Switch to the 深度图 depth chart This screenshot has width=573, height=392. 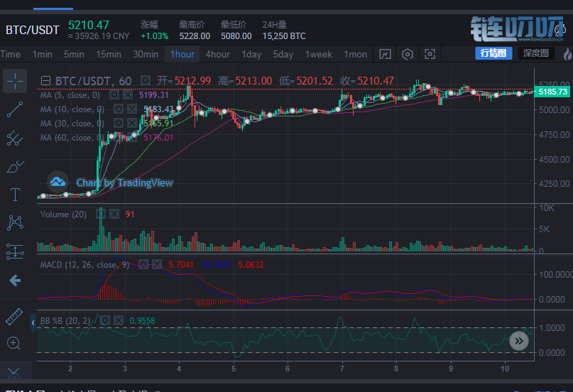click(x=537, y=53)
